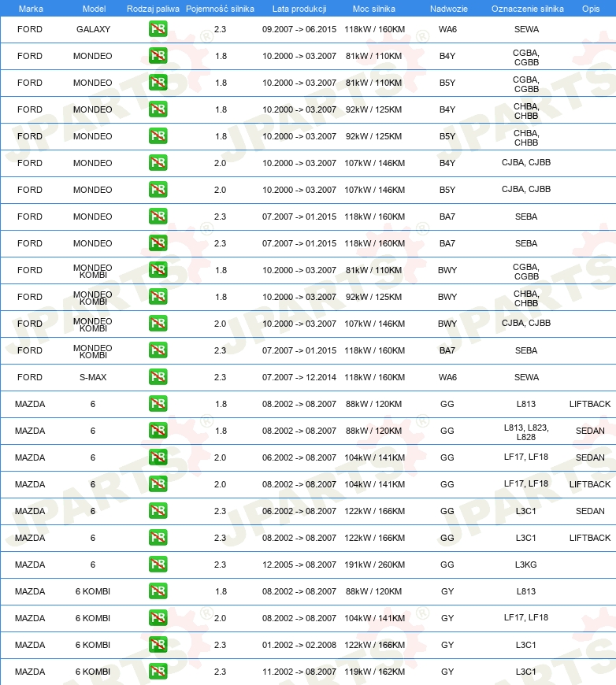Click the Lata produkcji column header
616x685 pixels.
(x=299, y=9)
